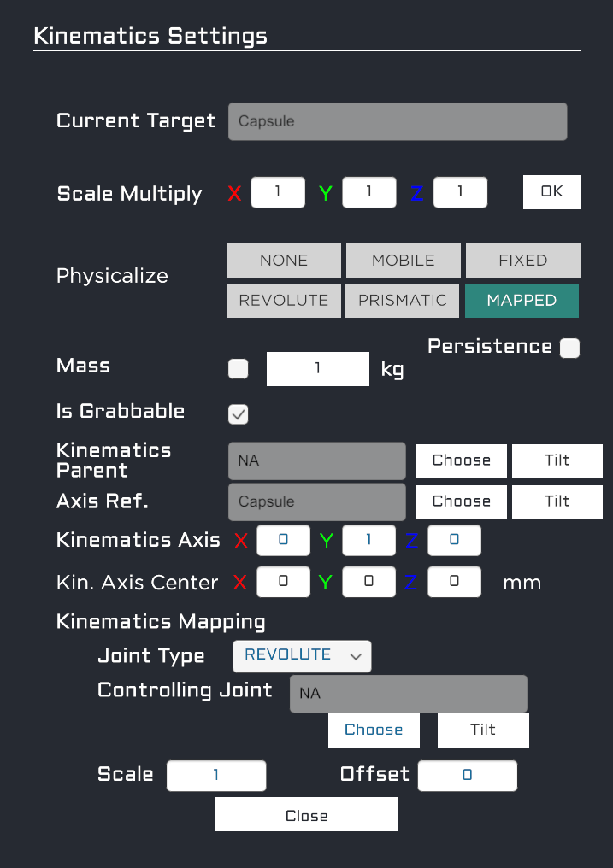Select REVOLUTE physicalize mode
Image resolution: width=613 pixels, height=868 pixels.
(283, 301)
